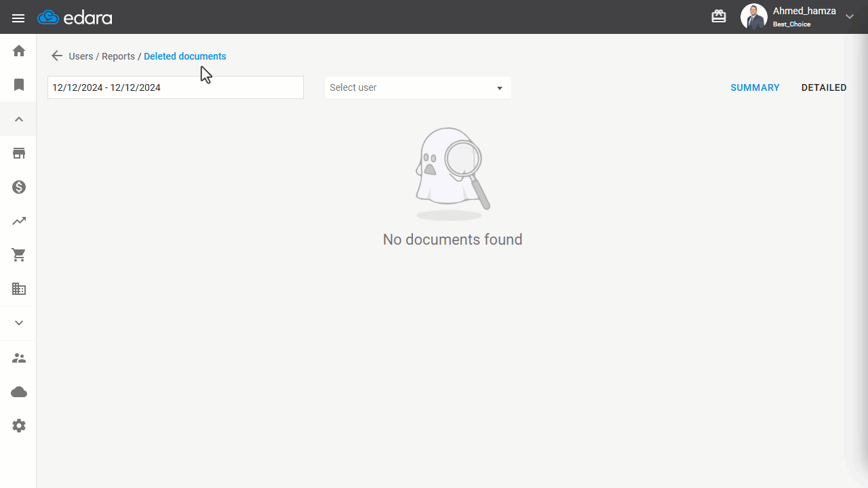Switch to the SUMMARY tab

click(755, 87)
